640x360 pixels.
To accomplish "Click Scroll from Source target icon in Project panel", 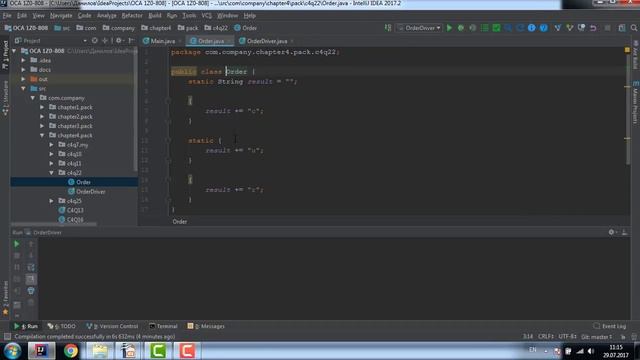I will 95,40.
